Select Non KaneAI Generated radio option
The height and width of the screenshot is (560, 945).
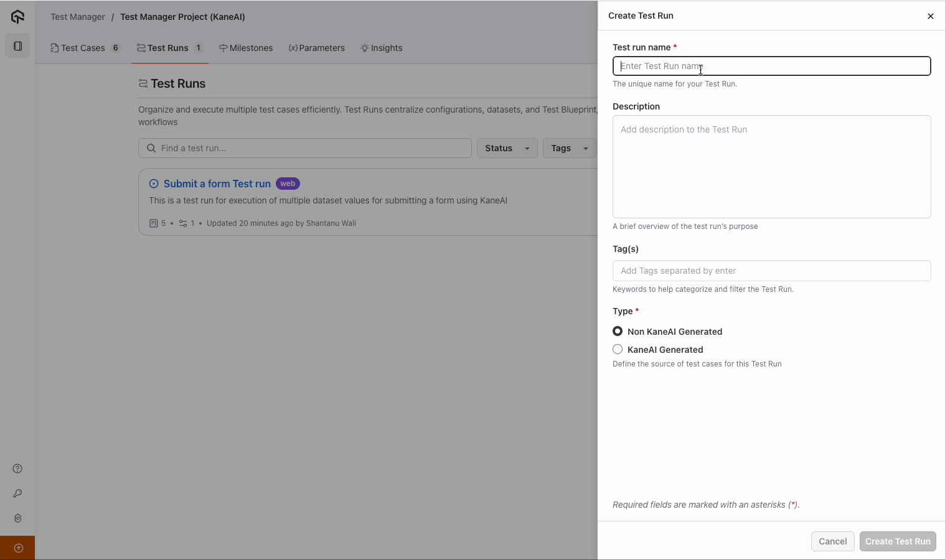point(618,331)
